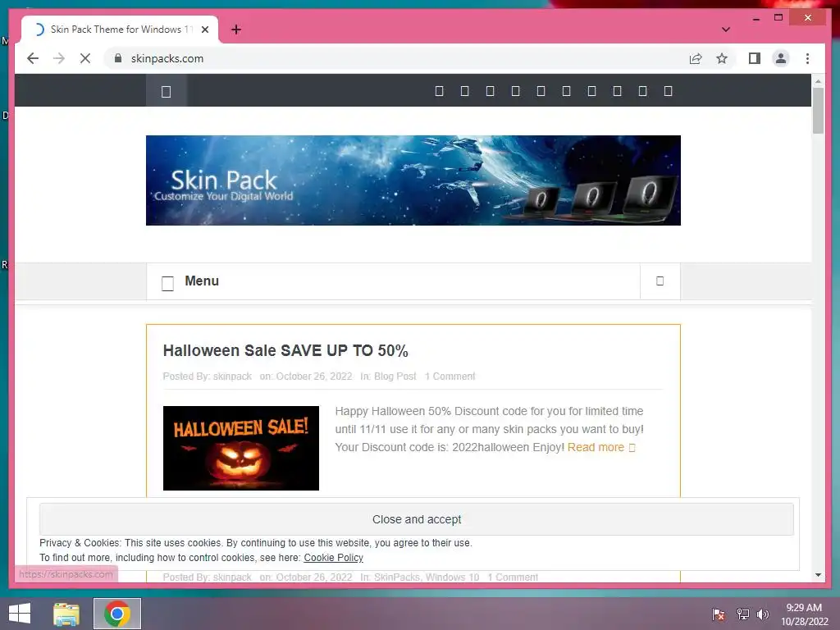Click the page vertical scrollbar thumb
The width and height of the screenshot is (840, 630).
click(818, 111)
